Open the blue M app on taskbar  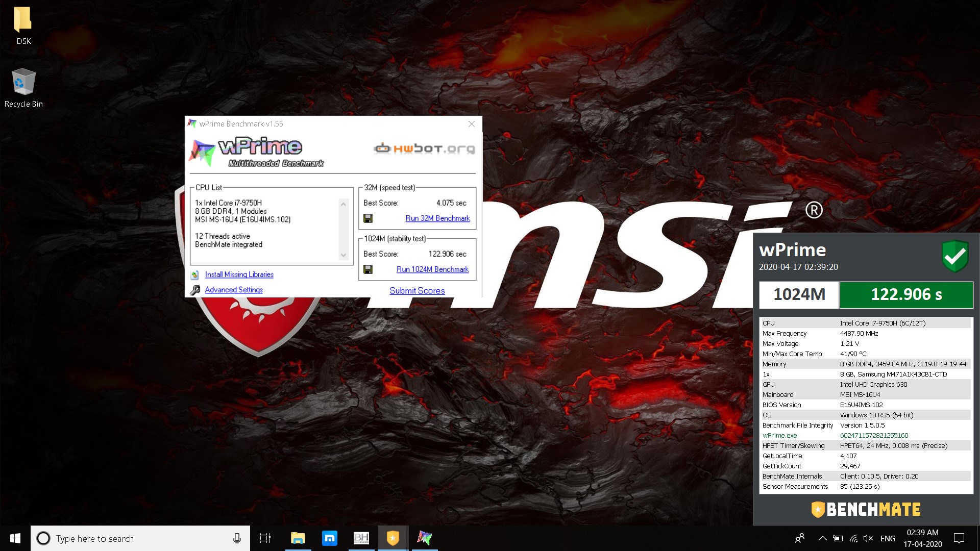tap(330, 538)
